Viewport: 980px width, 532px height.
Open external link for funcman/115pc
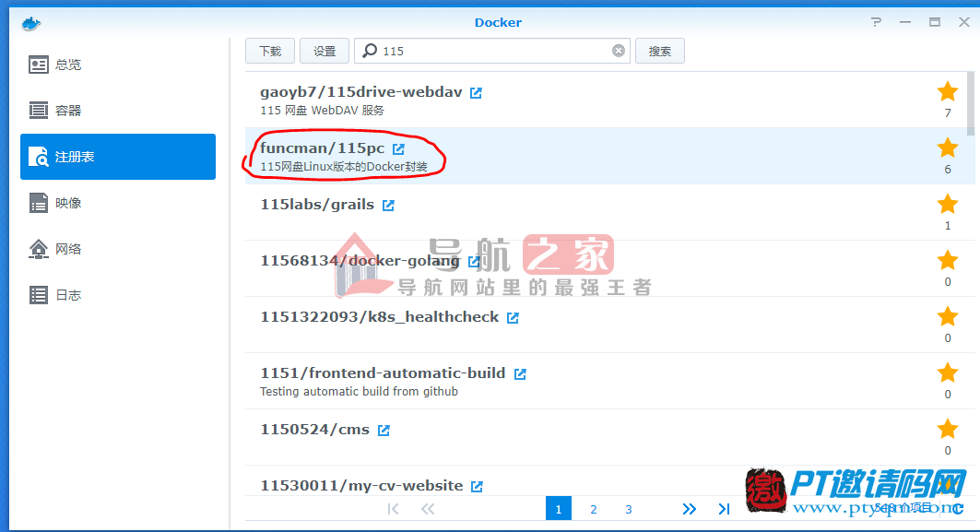click(399, 148)
